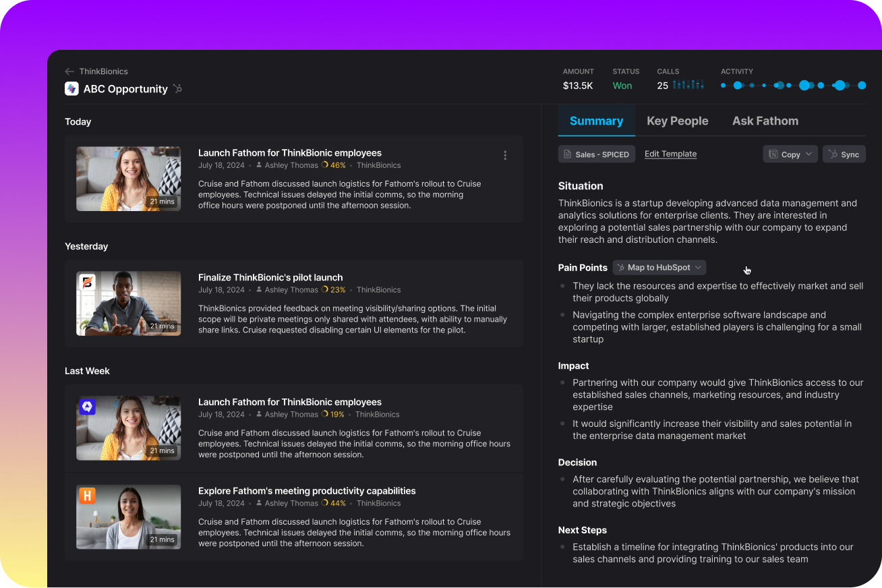The height and width of the screenshot is (588, 882).
Task: Open three-dot menu on today's meeting
Action: coord(505,155)
